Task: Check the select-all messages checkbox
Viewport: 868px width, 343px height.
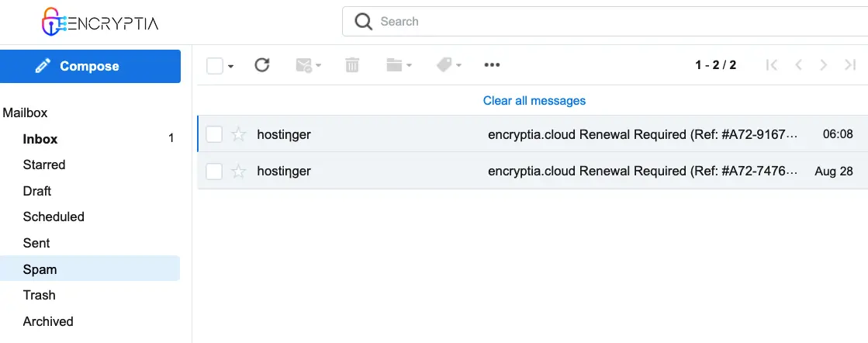Action: point(215,66)
